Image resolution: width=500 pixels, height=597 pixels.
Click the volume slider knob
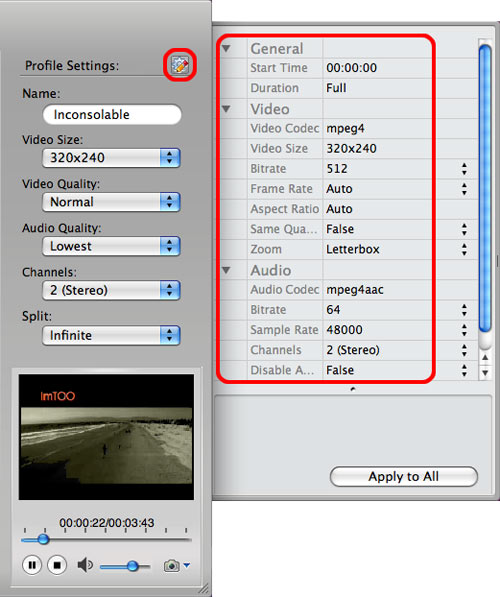133,566
